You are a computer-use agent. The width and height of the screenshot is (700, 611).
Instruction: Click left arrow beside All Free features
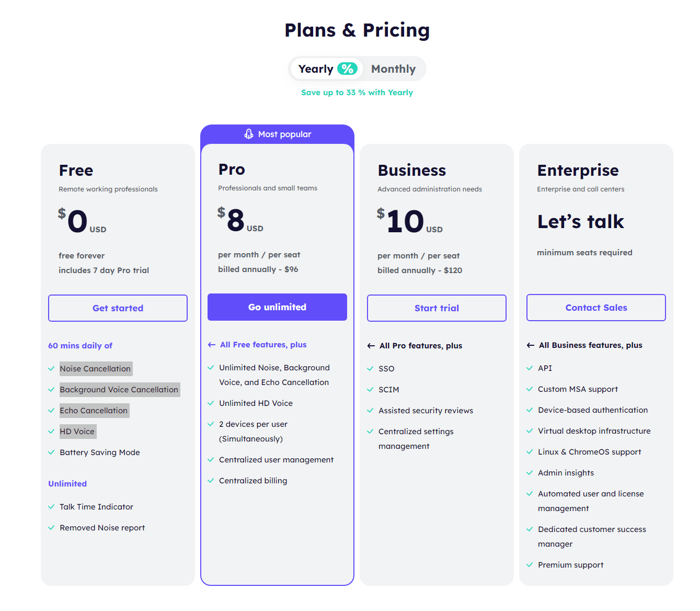click(x=212, y=345)
